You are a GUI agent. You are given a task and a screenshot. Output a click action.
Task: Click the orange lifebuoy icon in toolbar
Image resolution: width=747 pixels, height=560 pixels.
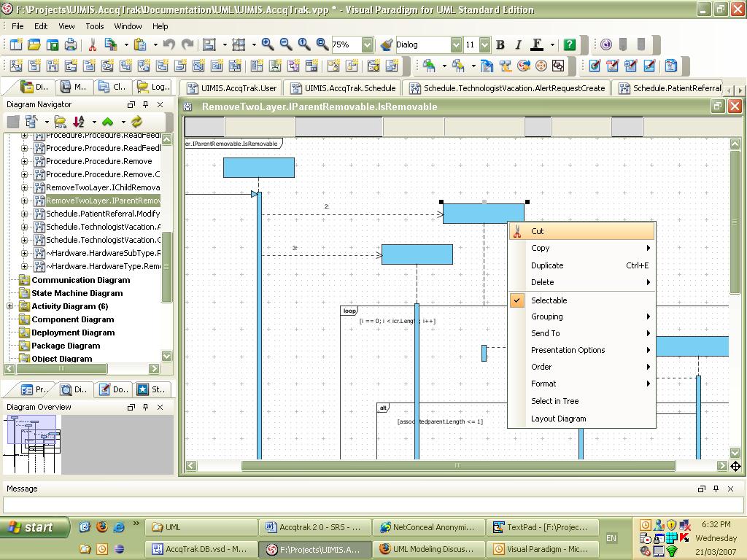(541, 66)
